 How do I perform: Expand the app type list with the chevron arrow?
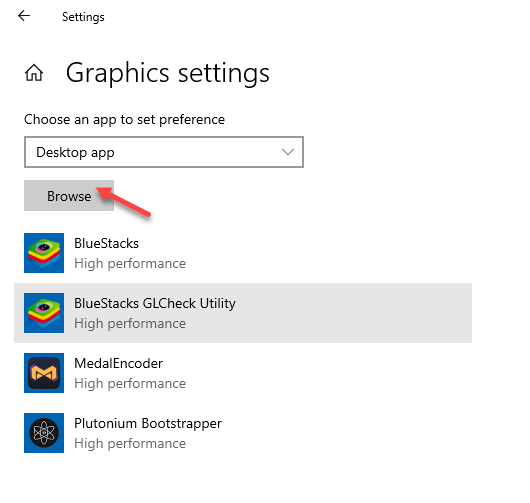tap(288, 152)
